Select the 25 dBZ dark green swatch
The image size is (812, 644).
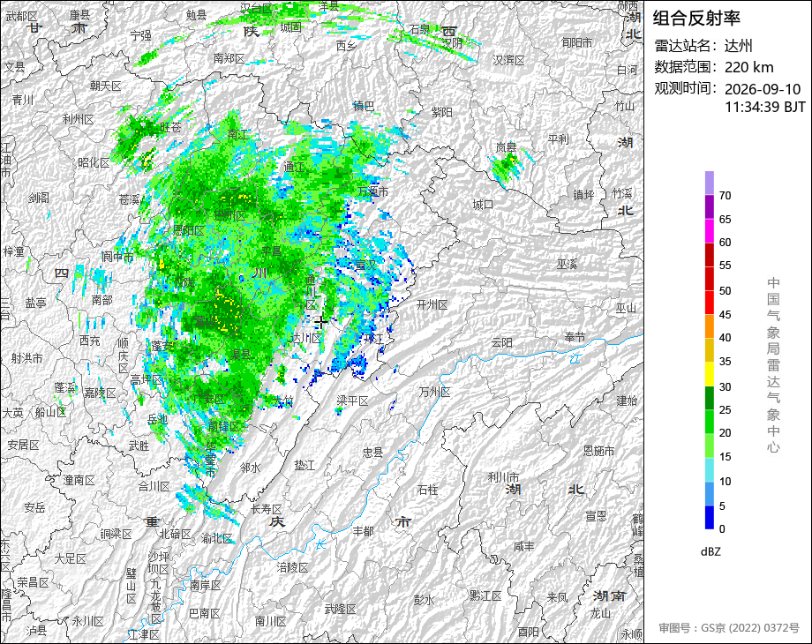[x=709, y=398]
